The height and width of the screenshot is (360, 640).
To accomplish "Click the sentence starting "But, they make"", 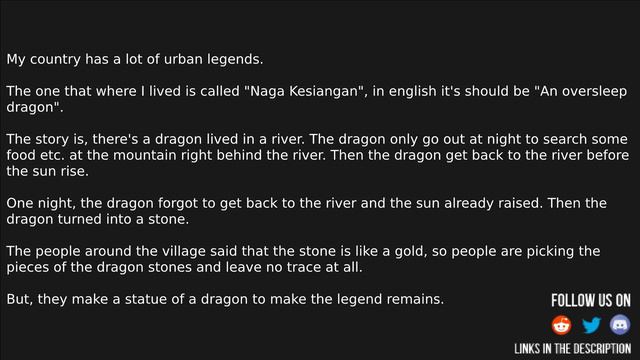I will 225,299.
